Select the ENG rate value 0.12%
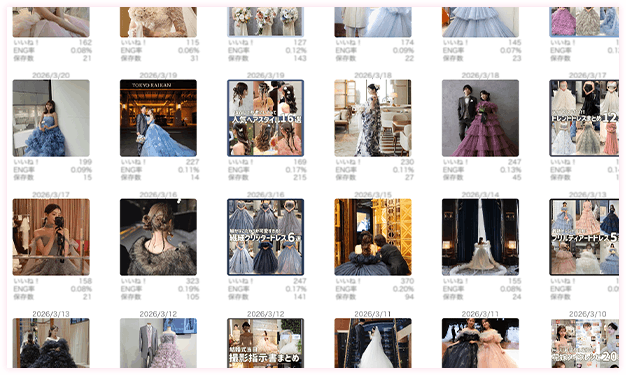The width and height of the screenshot is (626, 375). [296, 50]
